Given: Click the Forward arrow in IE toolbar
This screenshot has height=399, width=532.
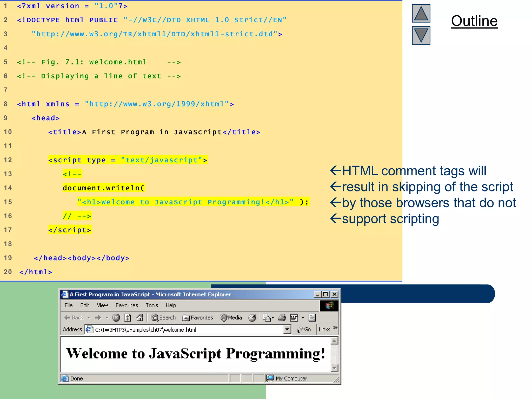Looking at the screenshot, I should point(98,317).
